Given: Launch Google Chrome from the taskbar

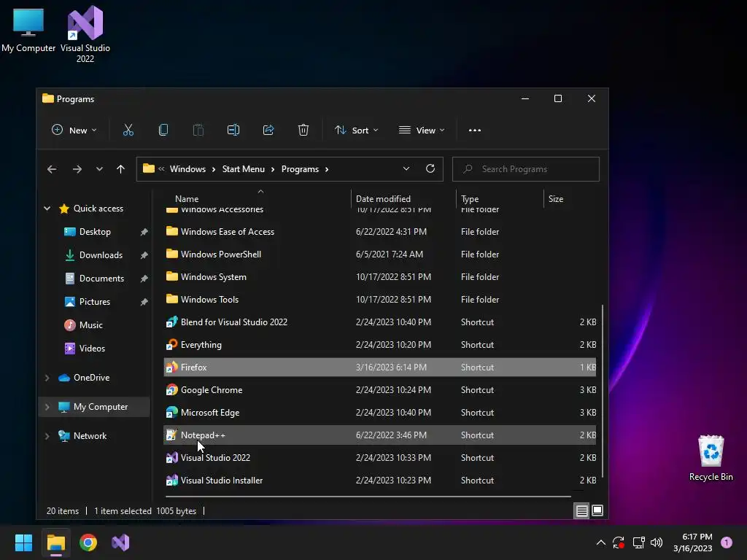Looking at the screenshot, I should pyautogui.click(x=88, y=542).
